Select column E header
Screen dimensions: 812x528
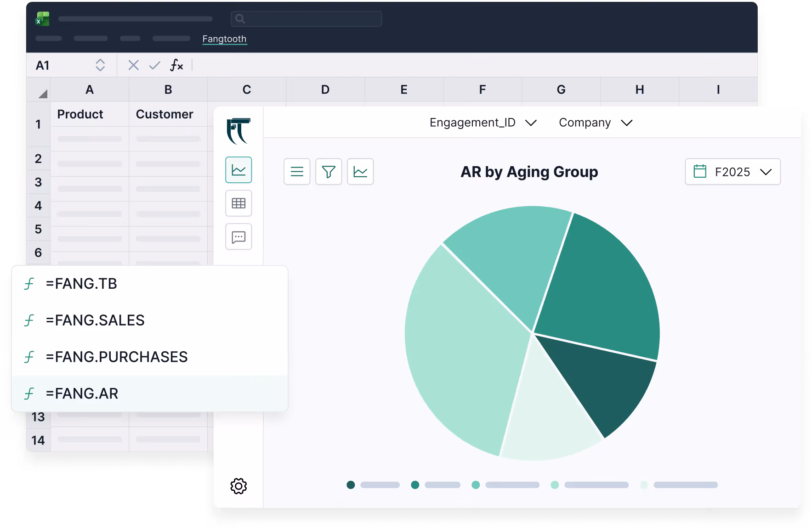[x=404, y=90]
